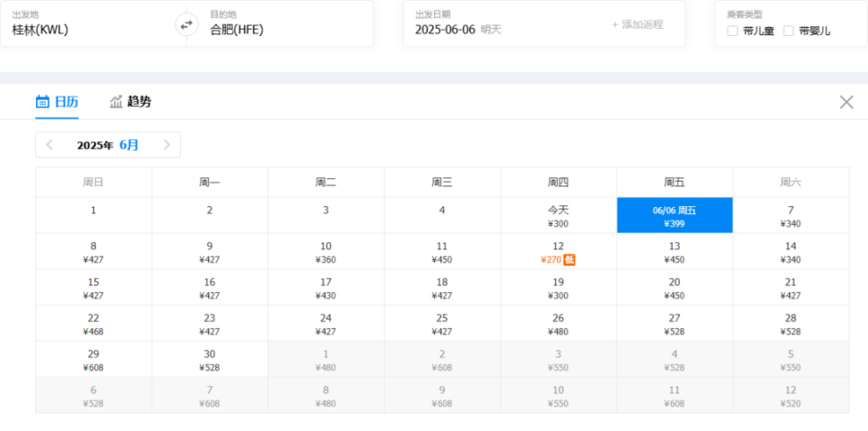The height and width of the screenshot is (431, 868).
Task: Select greyed July 4 priced ¥528
Action: 675,360
